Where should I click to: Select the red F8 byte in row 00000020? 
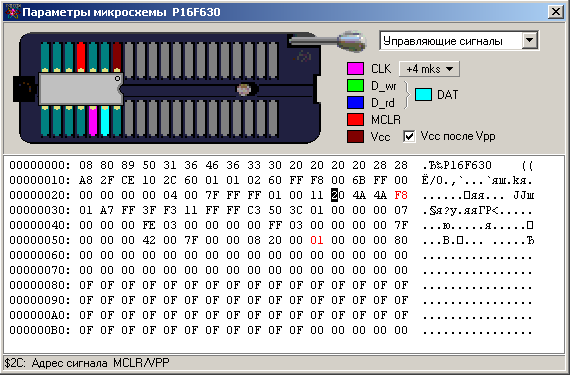tap(401, 195)
